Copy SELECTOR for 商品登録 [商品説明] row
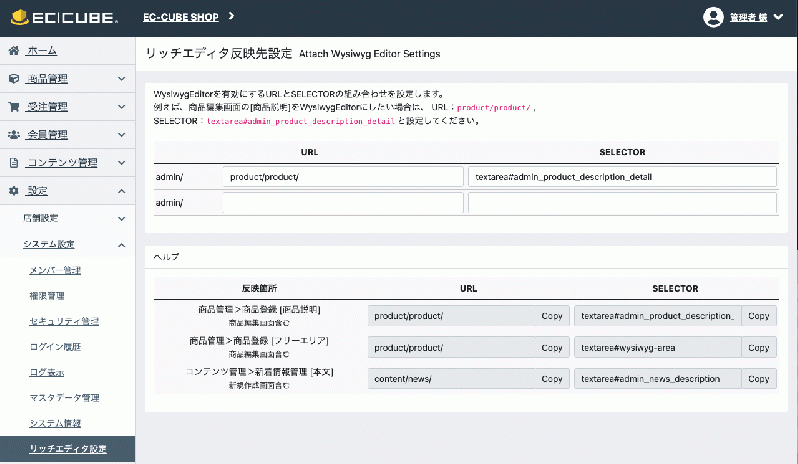The height and width of the screenshot is (464, 798). pos(758,316)
